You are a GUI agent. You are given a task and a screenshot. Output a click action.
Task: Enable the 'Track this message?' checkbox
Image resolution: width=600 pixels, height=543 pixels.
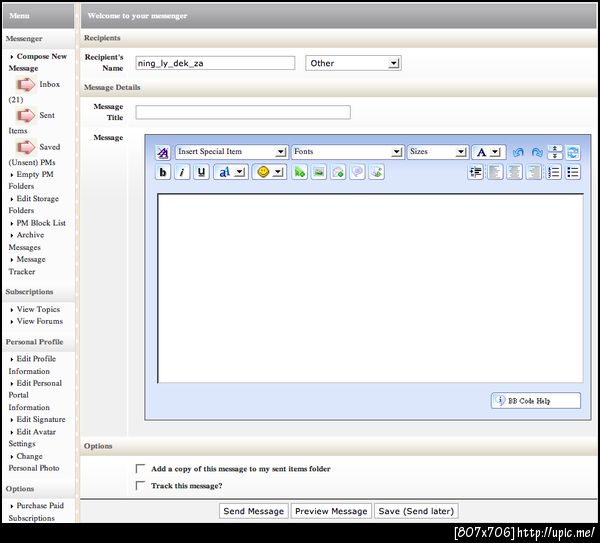[x=140, y=485]
